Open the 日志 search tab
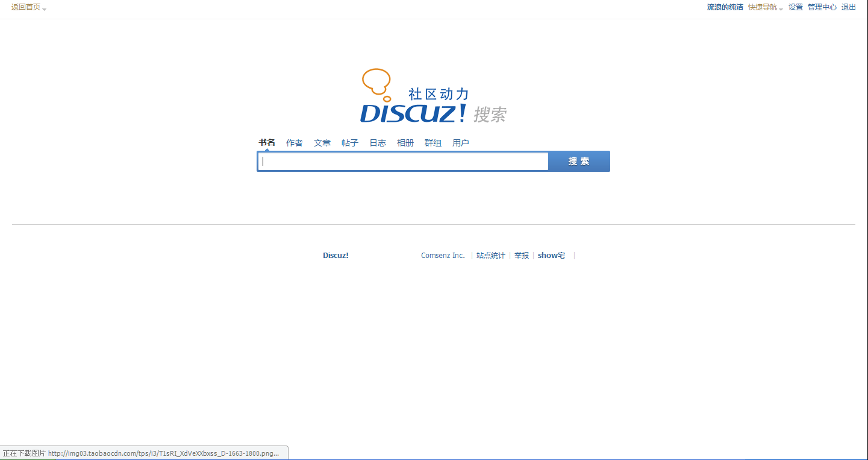The height and width of the screenshot is (460, 868). pyautogui.click(x=378, y=143)
